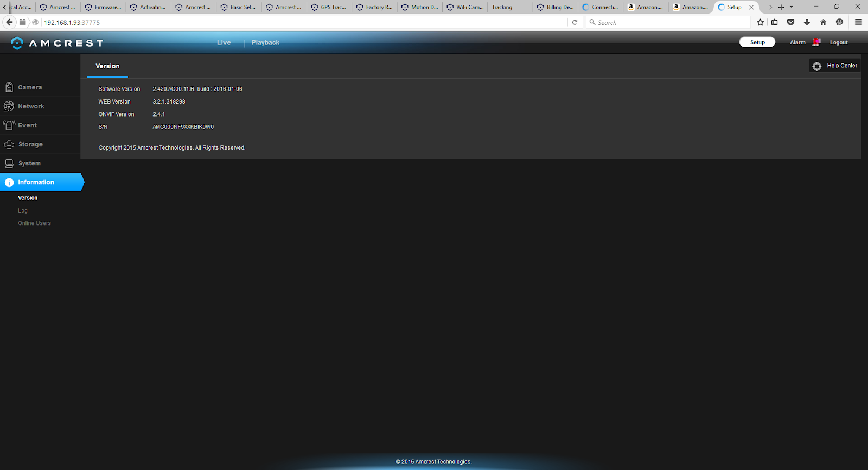The width and height of the screenshot is (868, 470).
Task: Open the Online Users page
Action: (x=34, y=223)
